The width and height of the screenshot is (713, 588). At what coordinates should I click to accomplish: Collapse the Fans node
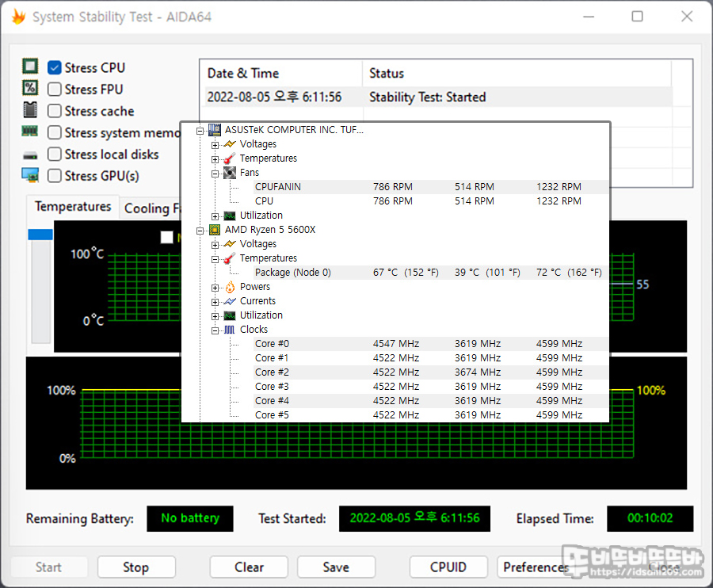click(x=215, y=174)
